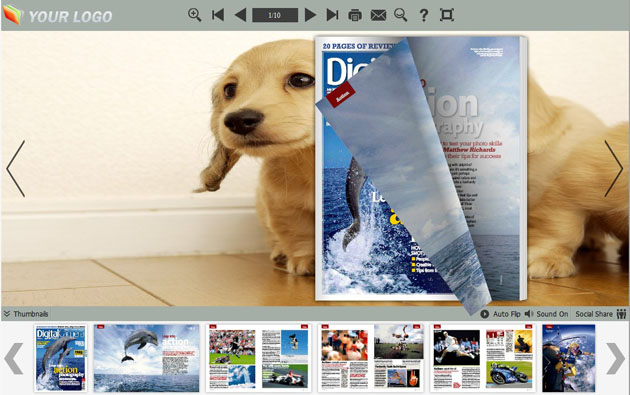Open the search magnifier icon

401,15
